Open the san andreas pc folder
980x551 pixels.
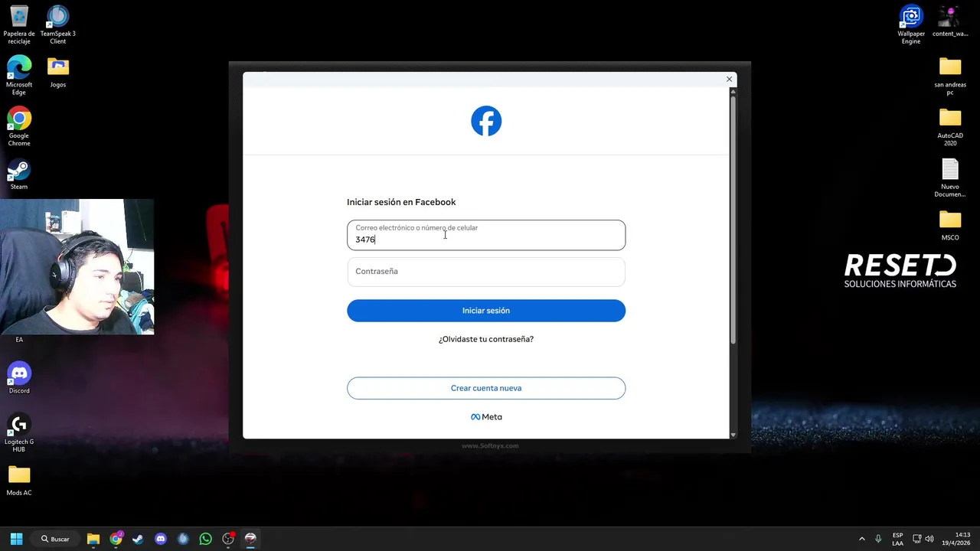[950, 75]
